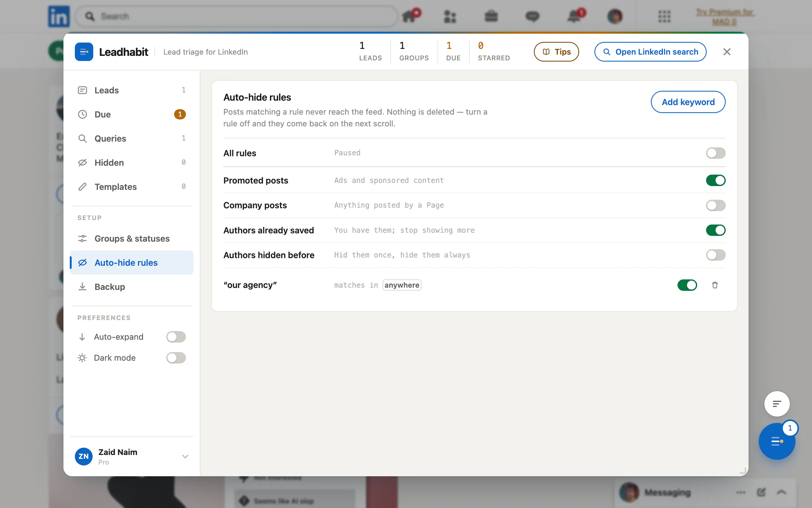Click the Due stat counter
812x508 pixels.
pos(453,51)
